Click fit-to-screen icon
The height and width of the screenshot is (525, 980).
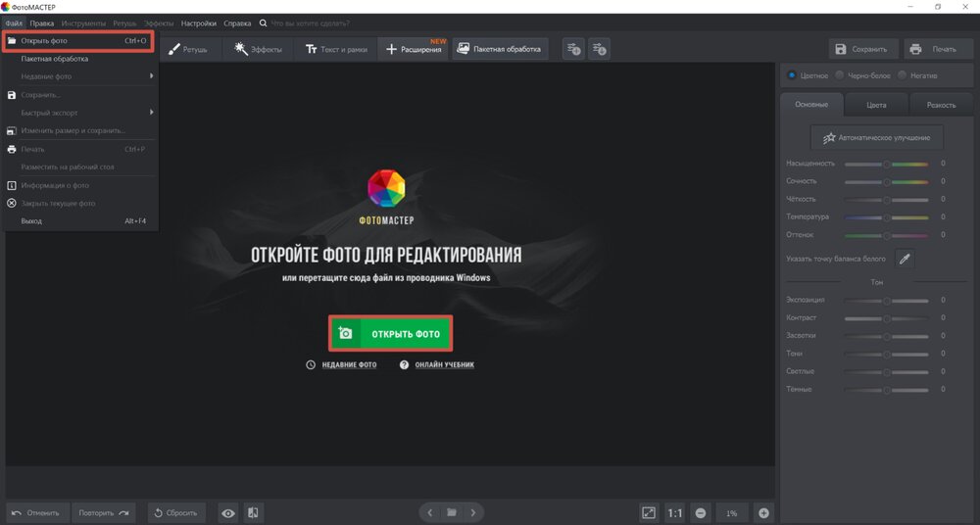(649, 513)
